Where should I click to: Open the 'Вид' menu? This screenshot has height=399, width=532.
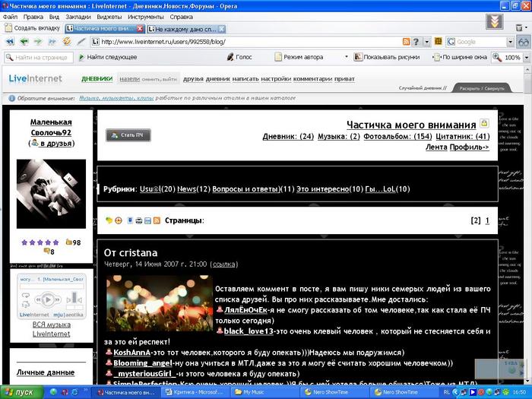tap(54, 17)
